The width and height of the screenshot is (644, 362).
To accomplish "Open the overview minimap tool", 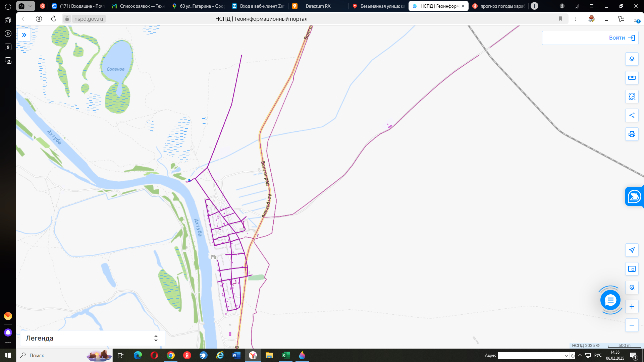I will [x=632, y=269].
